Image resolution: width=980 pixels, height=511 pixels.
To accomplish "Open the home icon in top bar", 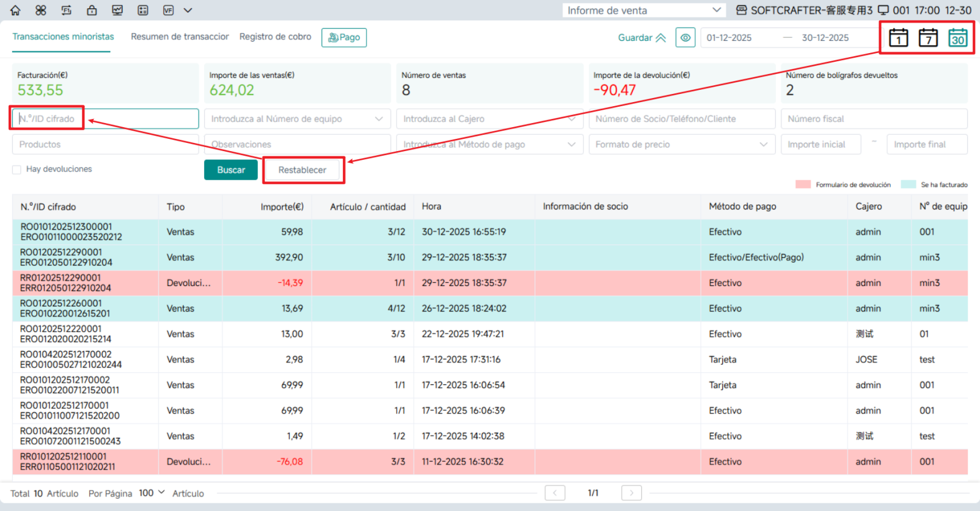I will pyautogui.click(x=16, y=10).
